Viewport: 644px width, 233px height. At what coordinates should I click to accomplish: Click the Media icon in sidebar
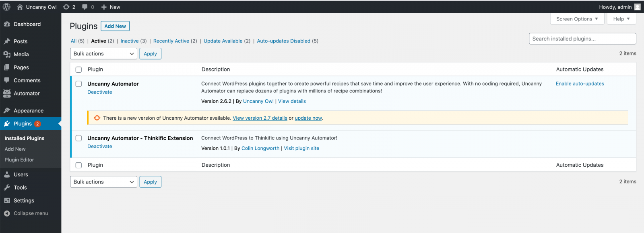7,54
